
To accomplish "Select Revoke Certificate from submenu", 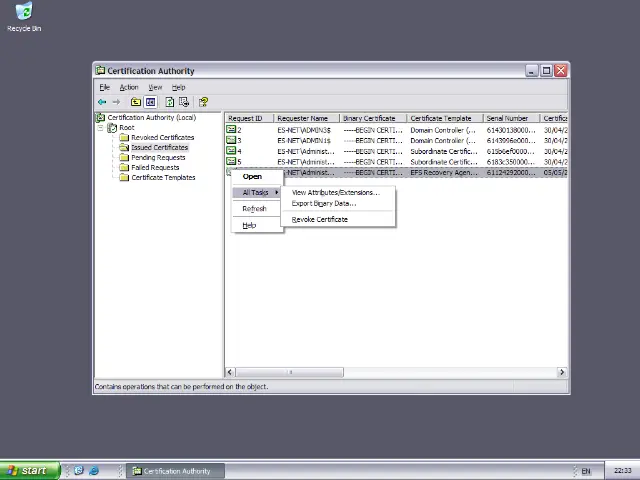I will pos(338,219).
